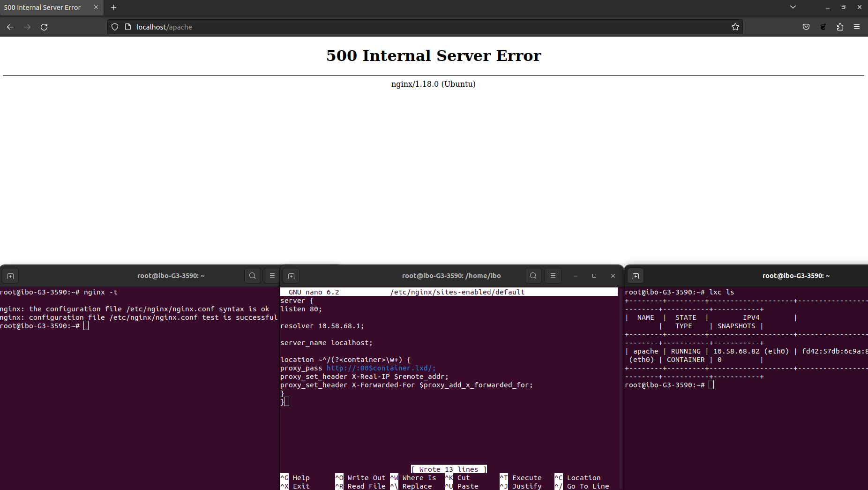Reload the localhost/apache page

tap(44, 27)
